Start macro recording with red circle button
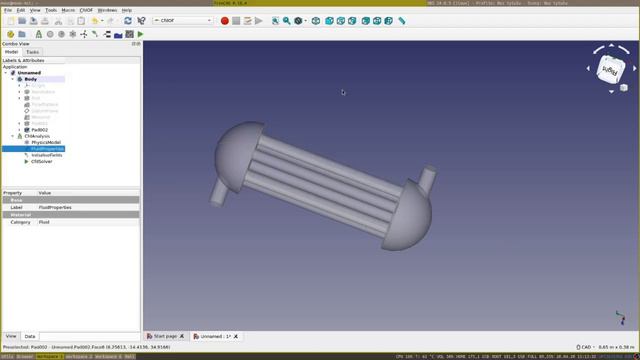The image size is (640, 360). coord(224,21)
